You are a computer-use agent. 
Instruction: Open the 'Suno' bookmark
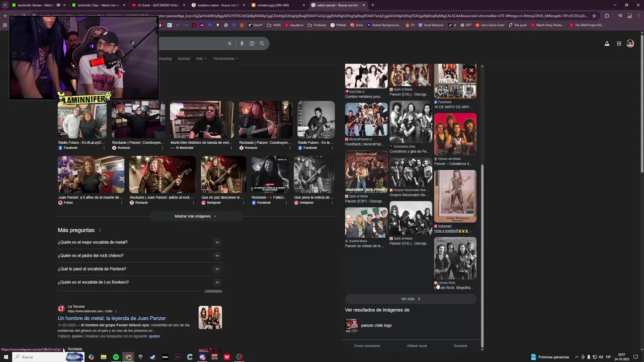point(356,25)
